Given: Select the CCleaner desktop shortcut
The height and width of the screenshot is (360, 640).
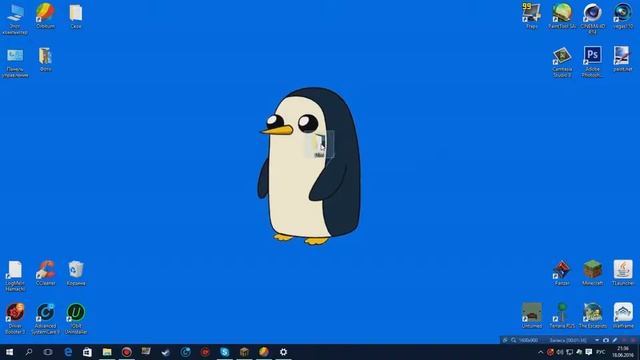Looking at the screenshot, I should (45, 273).
